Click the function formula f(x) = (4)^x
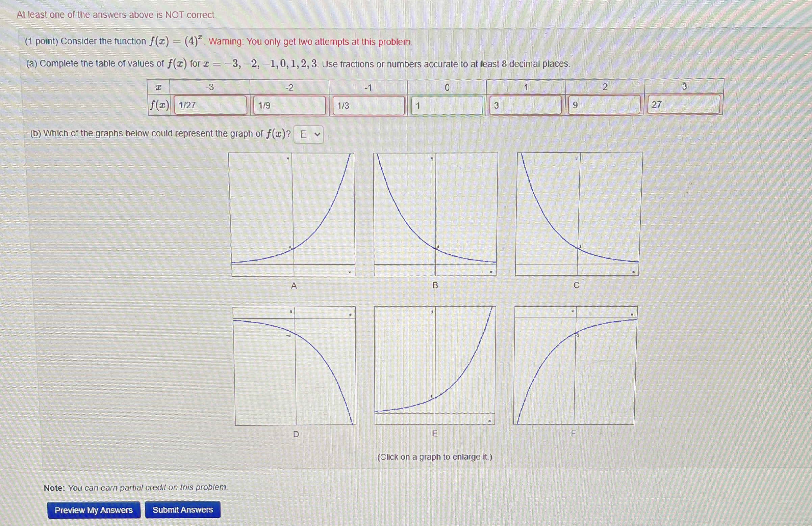This screenshot has height=526, width=812. coord(176,41)
